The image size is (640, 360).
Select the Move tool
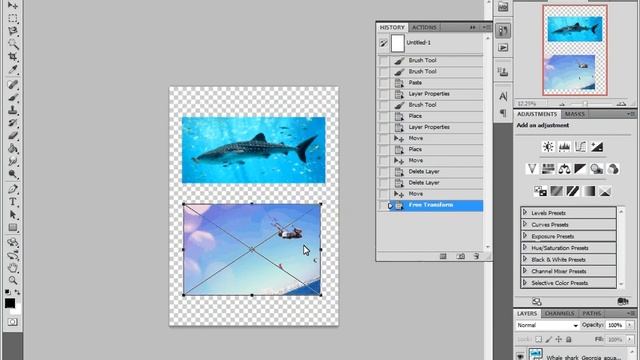(13, 6)
